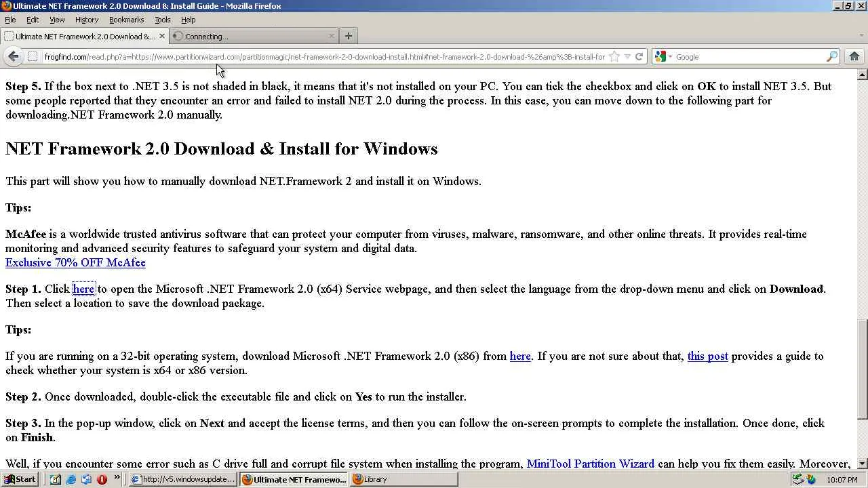This screenshot has height=488, width=868.
Task: Click the site identity icon in the address bar
Action: coord(33,57)
